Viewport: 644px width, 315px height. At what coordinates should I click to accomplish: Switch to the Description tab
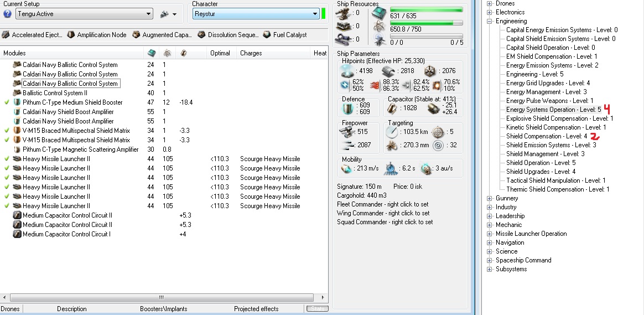pyautogui.click(x=71, y=309)
